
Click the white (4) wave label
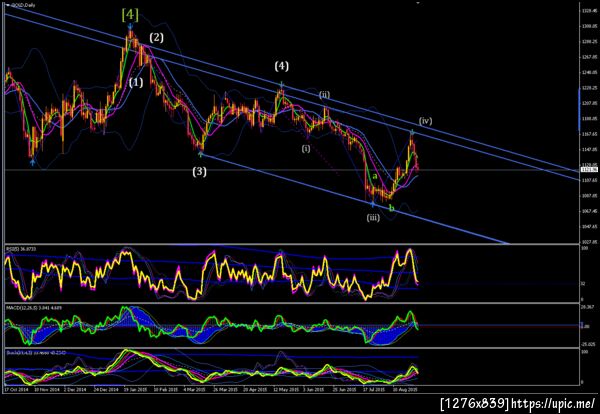click(282, 66)
